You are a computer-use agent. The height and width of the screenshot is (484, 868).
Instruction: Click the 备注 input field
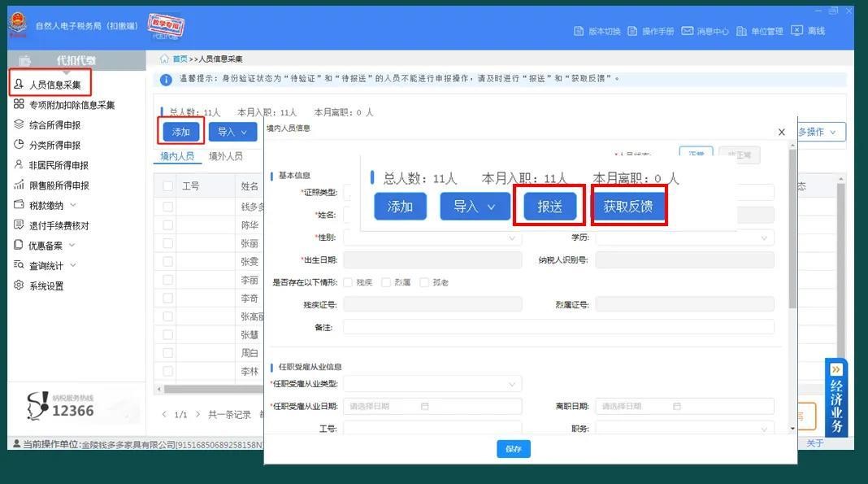click(x=558, y=327)
